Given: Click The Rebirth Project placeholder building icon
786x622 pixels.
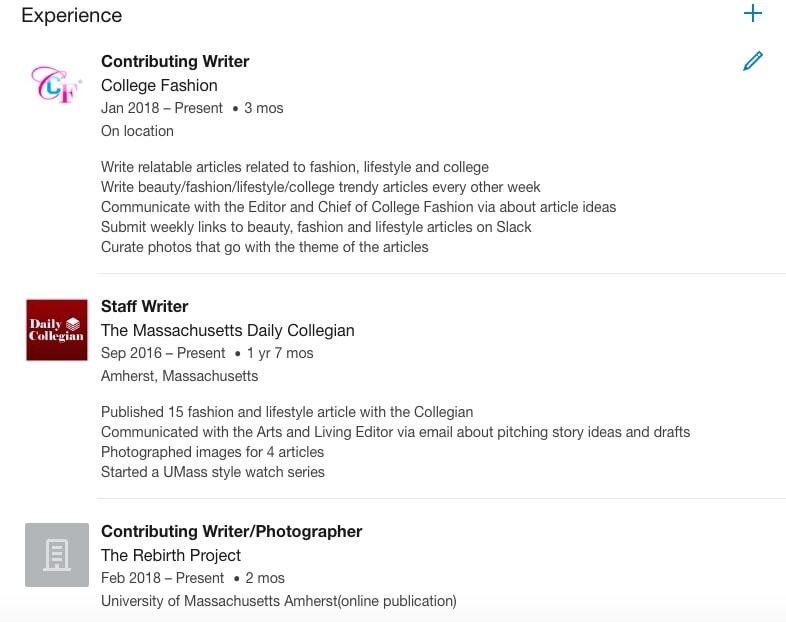Looking at the screenshot, I should (57, 555).
